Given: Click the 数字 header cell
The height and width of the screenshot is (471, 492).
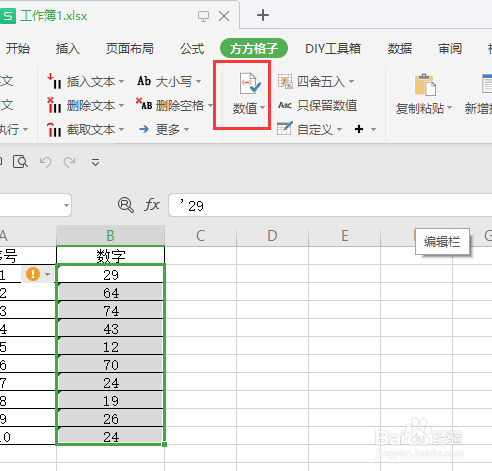Looking at the screenshot, I should [111, 256].
